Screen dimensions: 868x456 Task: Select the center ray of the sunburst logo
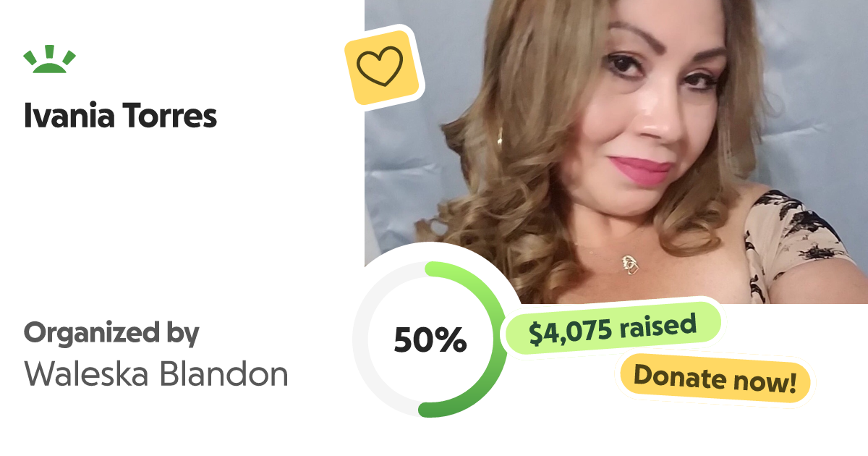tap(50, 52)
